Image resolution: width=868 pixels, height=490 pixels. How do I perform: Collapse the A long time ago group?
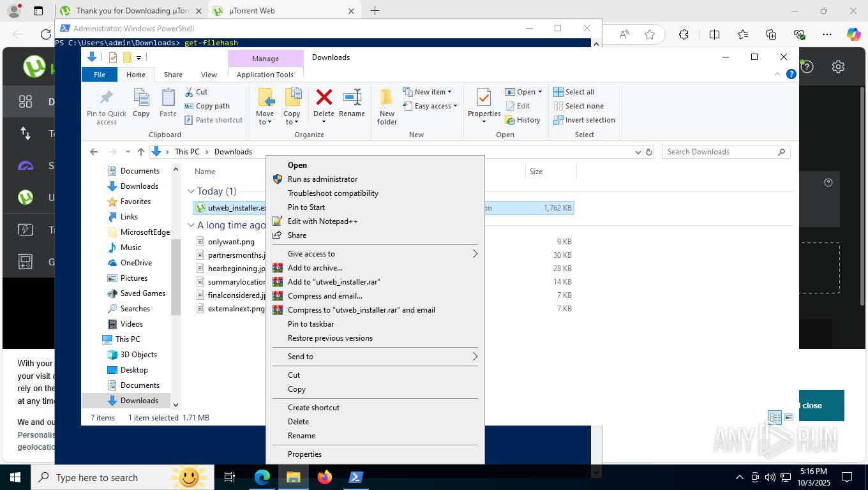191,225
